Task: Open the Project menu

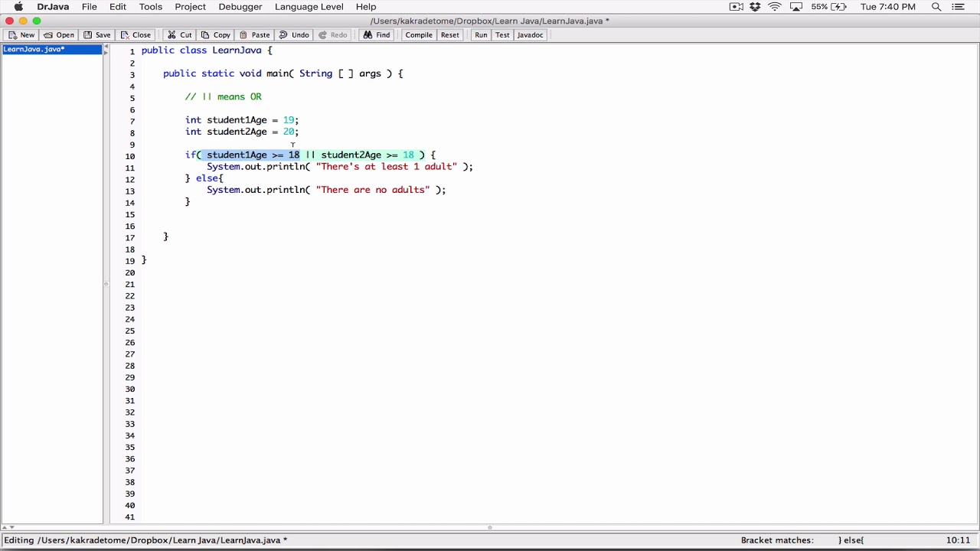Action: coord(190,7)
